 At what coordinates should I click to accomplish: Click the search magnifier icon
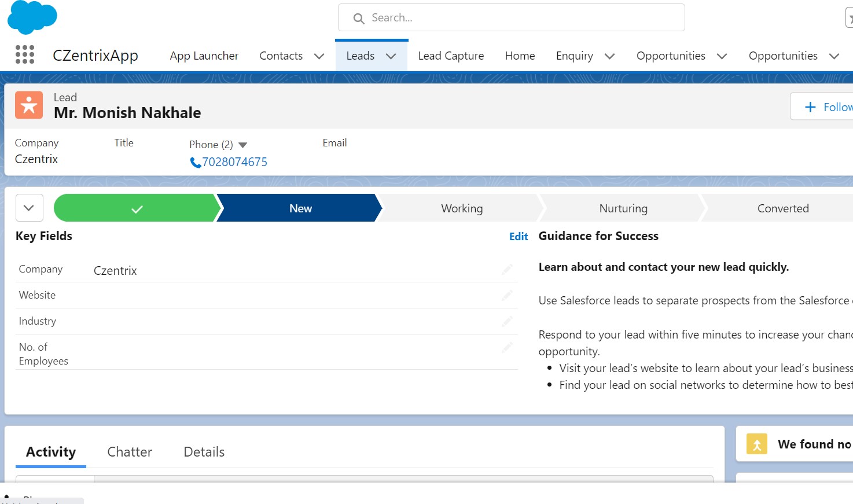358,18
